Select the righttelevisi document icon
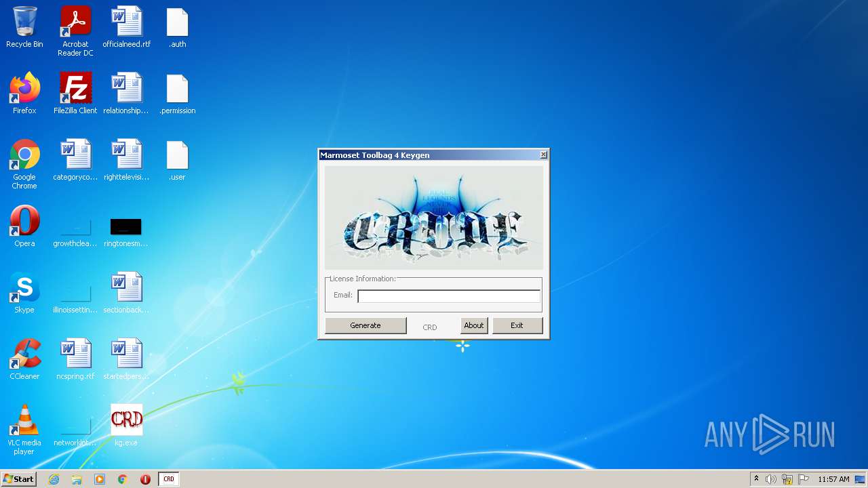Viewport: 868px width, 488px height. [126, 160]
